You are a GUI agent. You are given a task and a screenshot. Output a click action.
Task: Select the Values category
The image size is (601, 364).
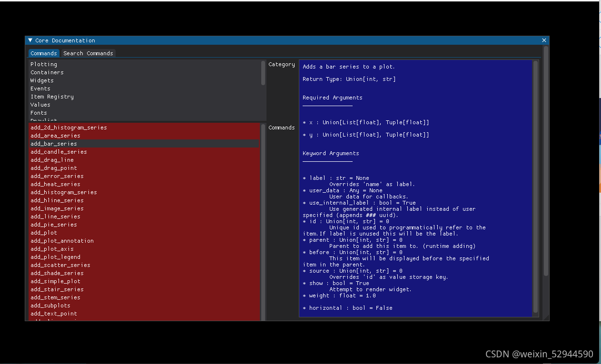(x=40, y=105)
